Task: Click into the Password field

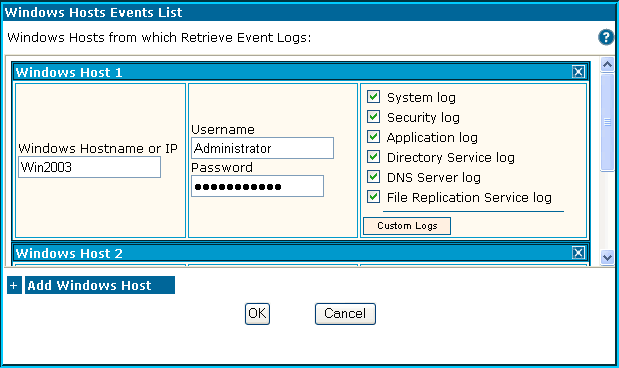Action: click(x=257, y=186)
